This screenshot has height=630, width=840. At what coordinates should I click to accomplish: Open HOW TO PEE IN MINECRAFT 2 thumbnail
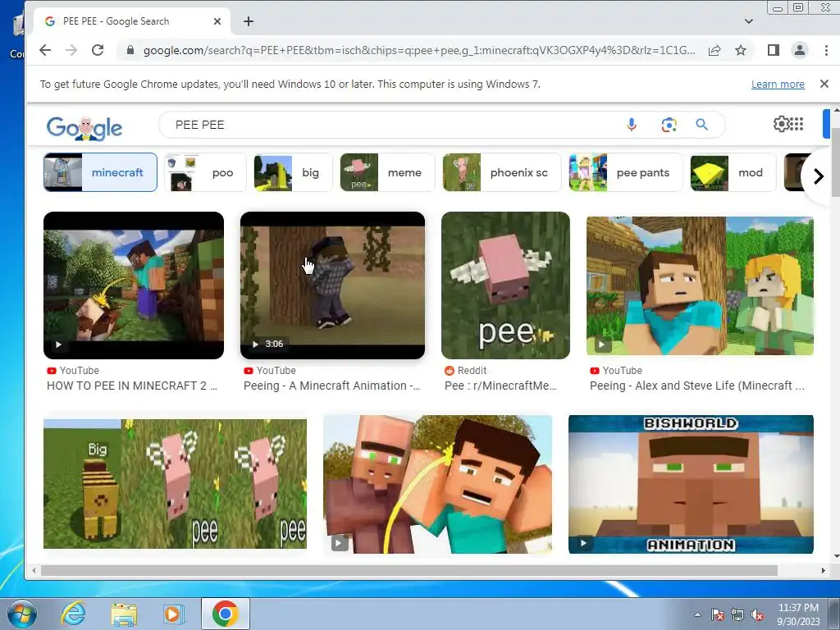[x=134, y=285]
